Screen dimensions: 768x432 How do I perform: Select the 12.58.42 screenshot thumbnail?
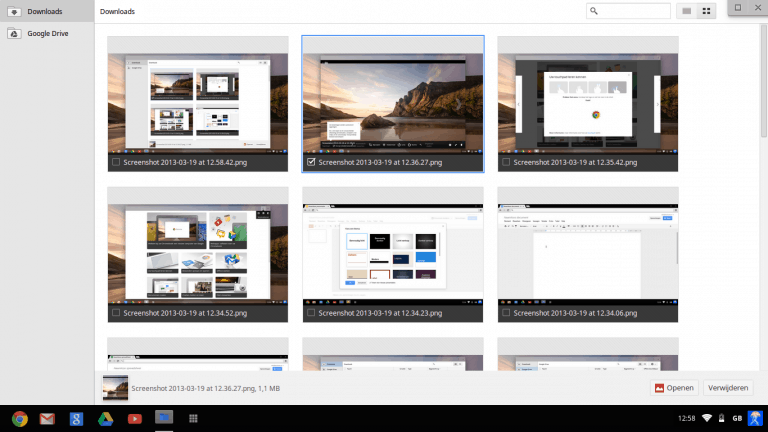tap(198, 103)
